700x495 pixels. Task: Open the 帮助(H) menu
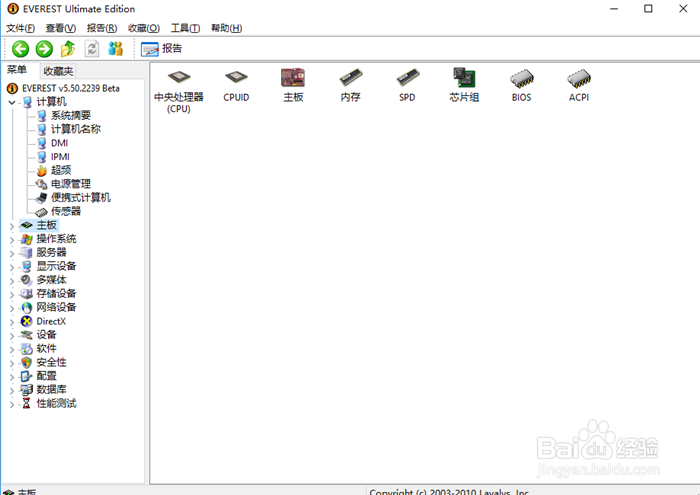coord(226,28)
